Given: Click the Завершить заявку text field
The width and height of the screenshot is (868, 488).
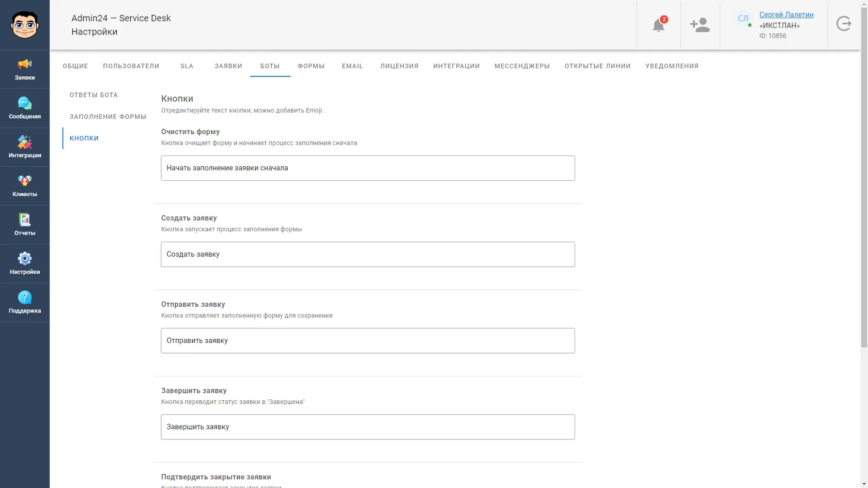Looking at the screenshot, I should 368,427.
